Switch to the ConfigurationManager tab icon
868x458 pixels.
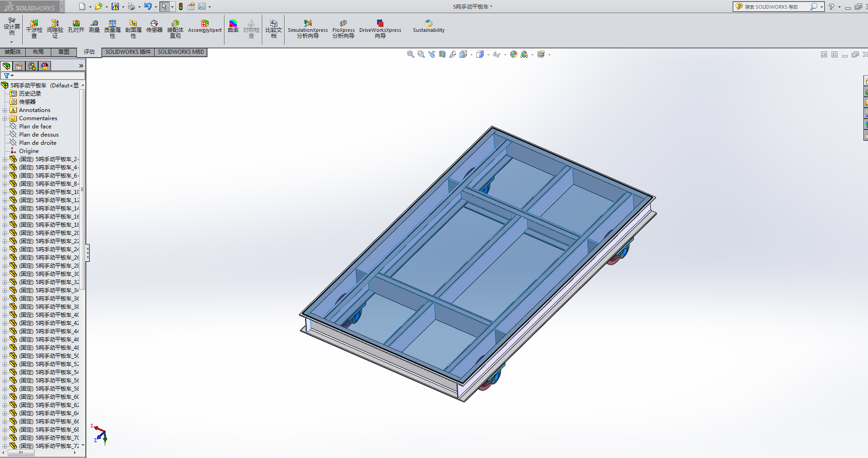click(x=32, y=66)
